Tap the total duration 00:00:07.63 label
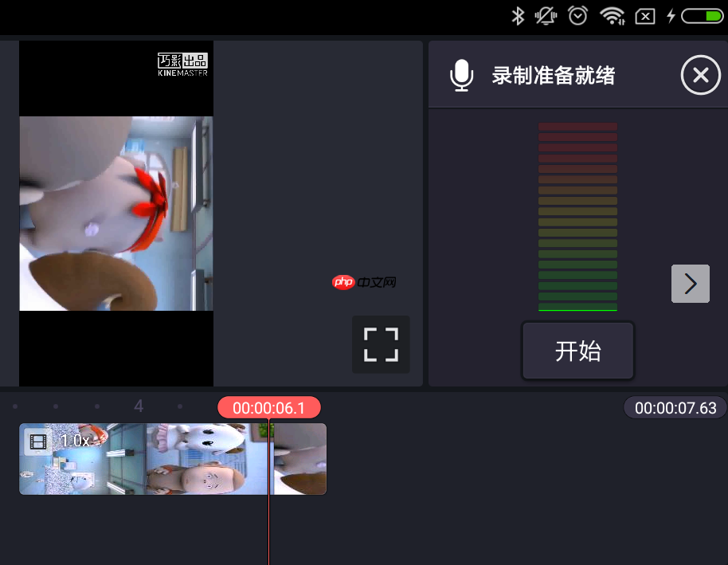728x565 pixels. coord(675,408)
